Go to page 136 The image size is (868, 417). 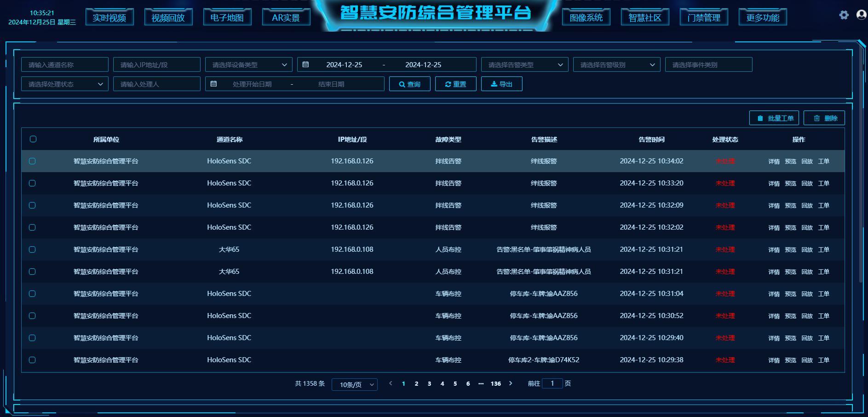click(x=496, y=383)
